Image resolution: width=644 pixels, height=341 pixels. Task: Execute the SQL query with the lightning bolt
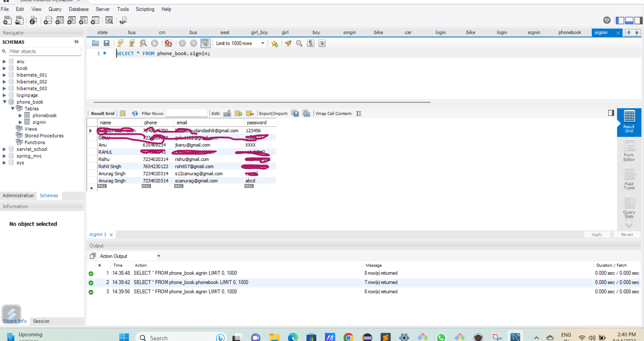click(x=120, y=43)
